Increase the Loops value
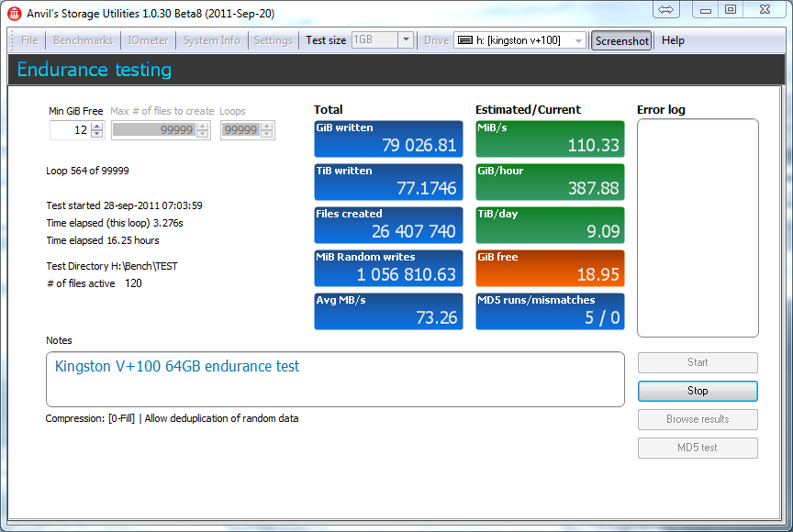Screen dimensions: 793x532 point(267,127)
